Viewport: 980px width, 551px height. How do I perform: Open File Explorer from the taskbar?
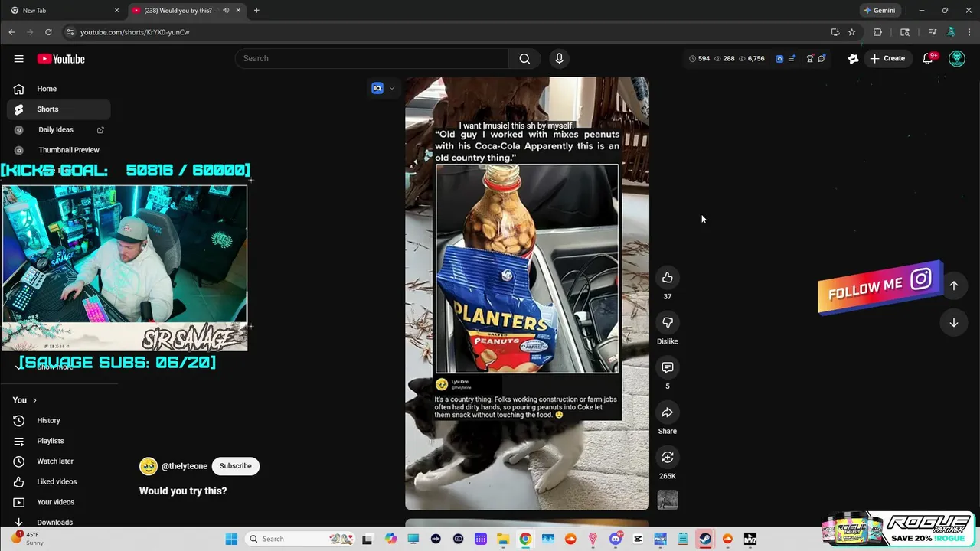click(503, 539)
